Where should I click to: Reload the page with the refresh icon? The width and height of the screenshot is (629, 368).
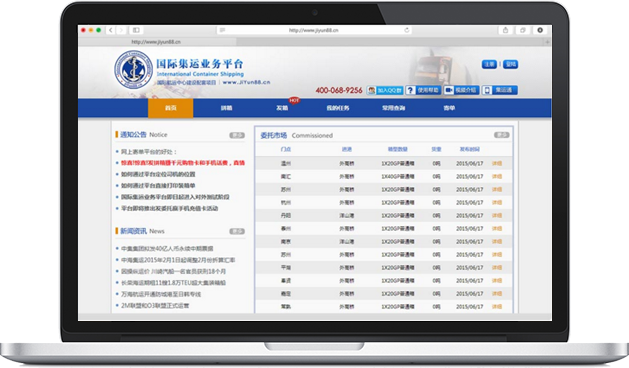click(406, 30)
